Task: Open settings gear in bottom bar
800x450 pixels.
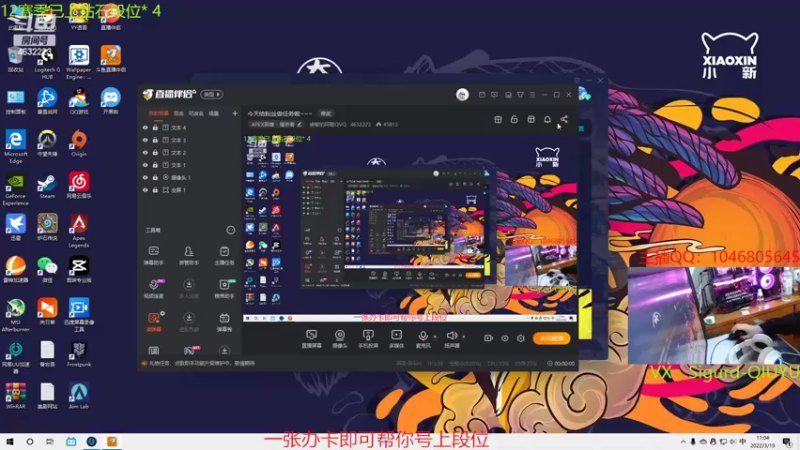Action: tap(520, 338)
